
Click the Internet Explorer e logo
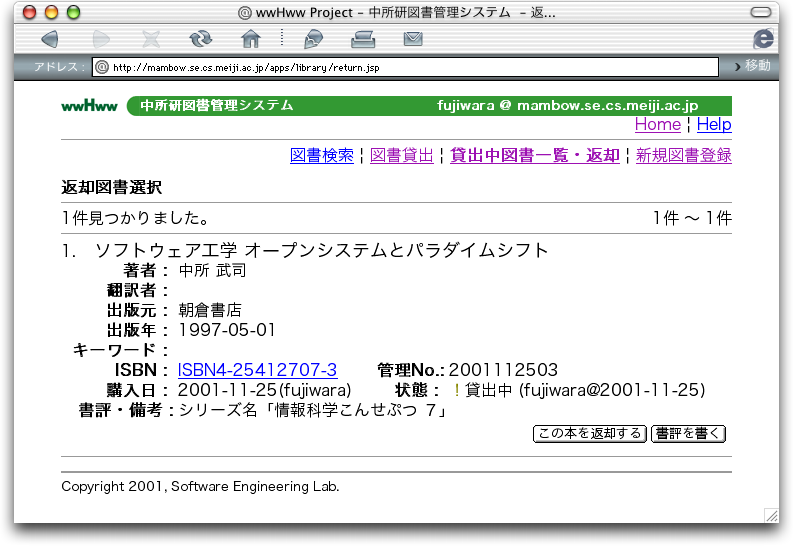click(x=763, y=38)
